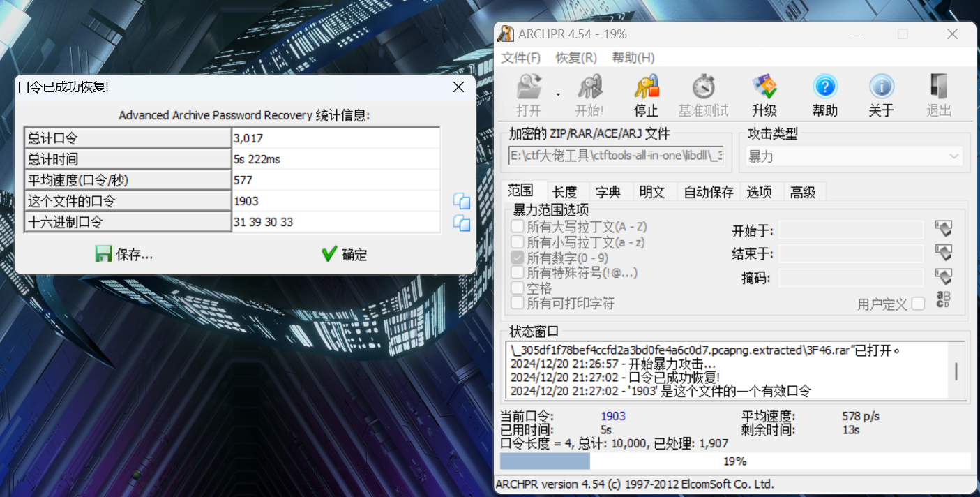Close the 口令已成功恢复! dialog
This screenshot has width=980, height=497.
458,87
